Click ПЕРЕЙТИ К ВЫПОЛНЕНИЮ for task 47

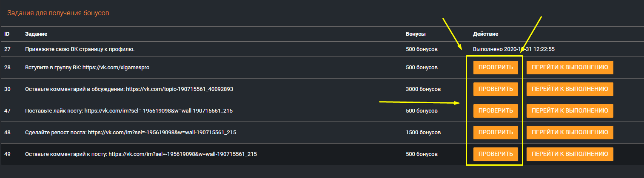pyautogui.click(x=570, y=111)
